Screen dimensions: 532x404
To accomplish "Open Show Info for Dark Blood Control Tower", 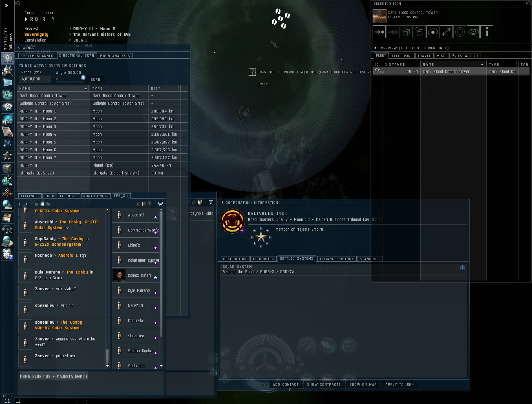I will point(487,32).
